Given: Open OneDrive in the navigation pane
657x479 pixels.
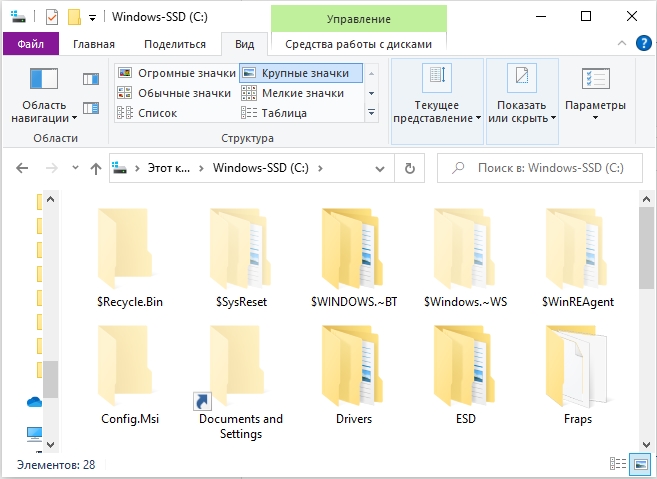Looking at the screenshot, I should pyautogui.click(x=34, y=402).
